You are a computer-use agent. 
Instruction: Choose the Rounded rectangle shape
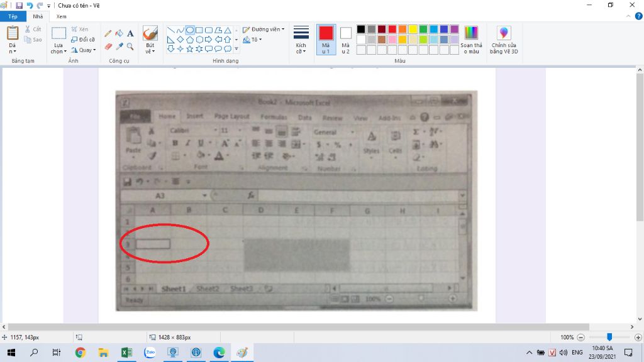click(209, 30)
